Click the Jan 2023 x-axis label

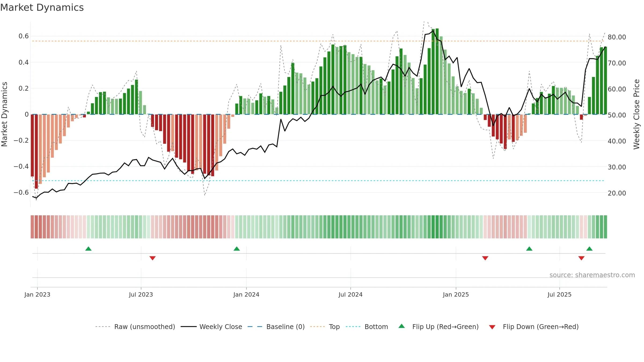pos(37,294)
